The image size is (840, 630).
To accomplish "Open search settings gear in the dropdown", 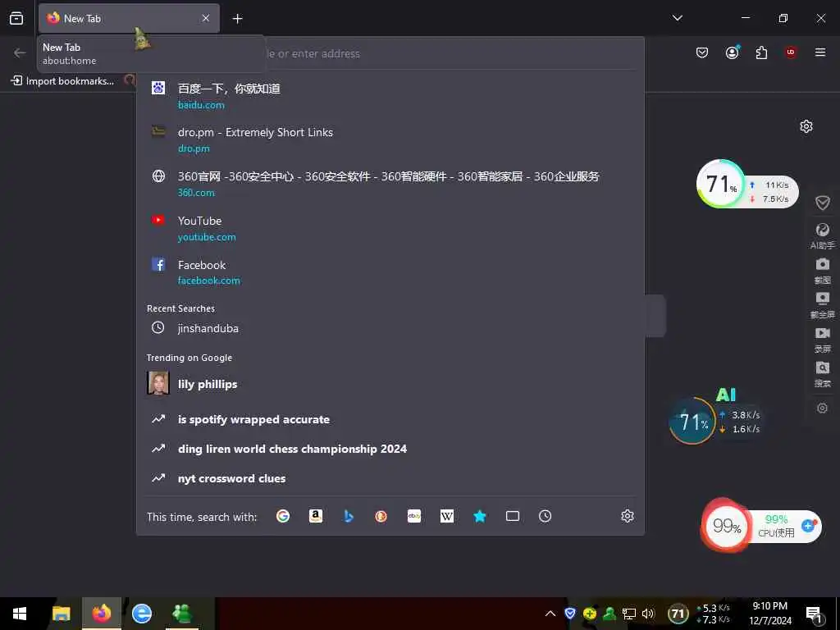I will point(628,516).
